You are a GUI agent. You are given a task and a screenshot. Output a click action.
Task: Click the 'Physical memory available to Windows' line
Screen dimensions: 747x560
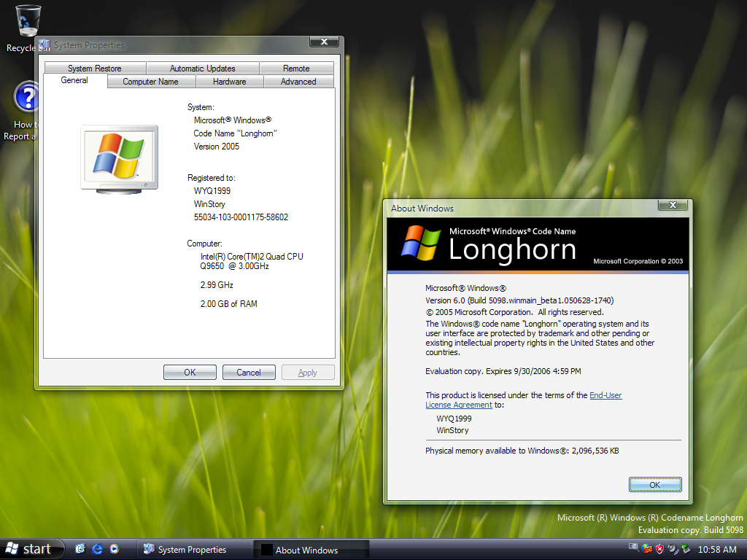[x=522, y=451]
